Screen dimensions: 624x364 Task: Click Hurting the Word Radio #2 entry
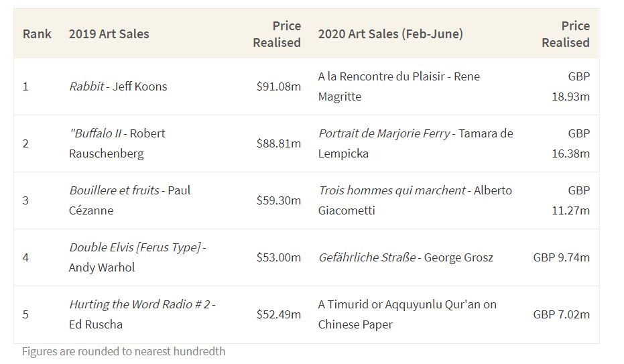click(142, 314)
